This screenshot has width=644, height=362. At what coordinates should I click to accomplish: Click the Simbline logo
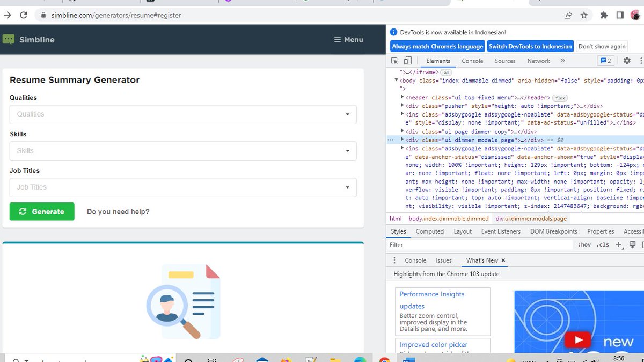(28, 39)
